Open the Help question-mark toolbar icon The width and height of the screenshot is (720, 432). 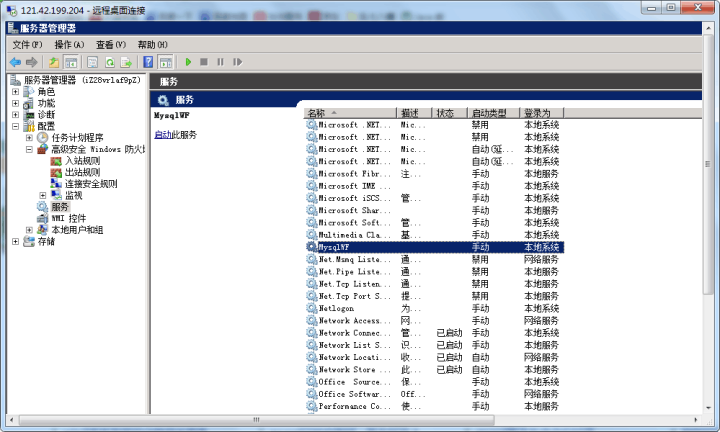pyautogui.click(x=148, y=62)
